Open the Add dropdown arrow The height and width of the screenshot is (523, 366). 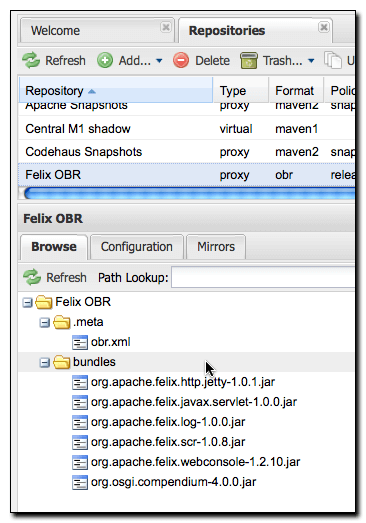pyautogui.click(x=159, y=61)
